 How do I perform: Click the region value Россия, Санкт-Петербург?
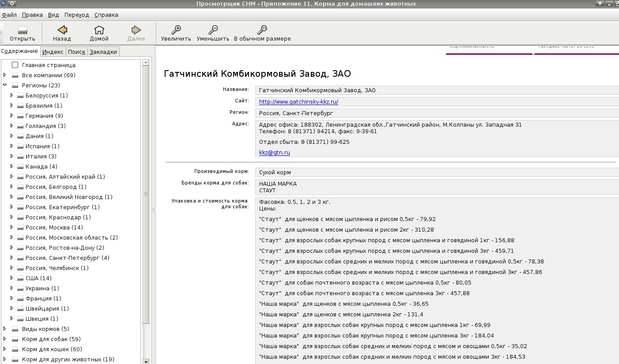[x=296, y=113]
